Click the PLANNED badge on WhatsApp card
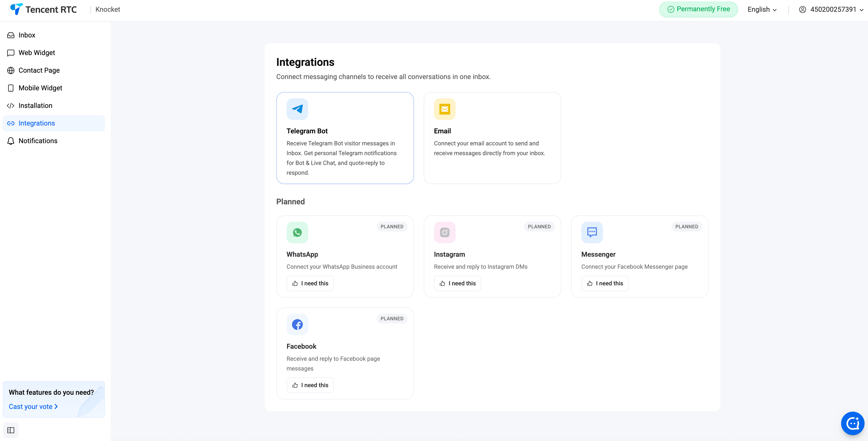 coord(392,227)
